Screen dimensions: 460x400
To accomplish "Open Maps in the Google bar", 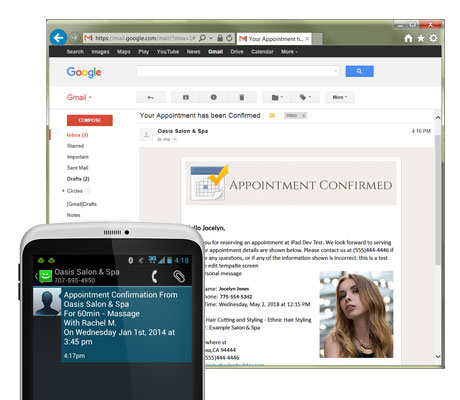I will (124, 52).
